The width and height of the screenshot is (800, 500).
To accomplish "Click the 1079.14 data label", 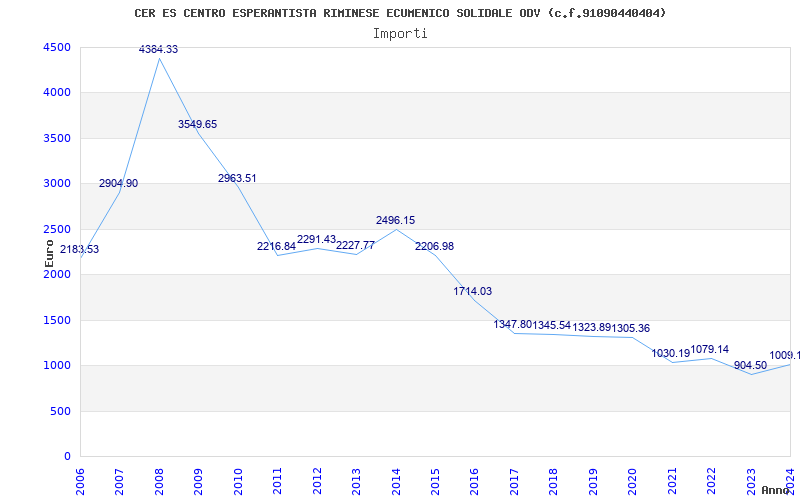I will pos(710,349).
